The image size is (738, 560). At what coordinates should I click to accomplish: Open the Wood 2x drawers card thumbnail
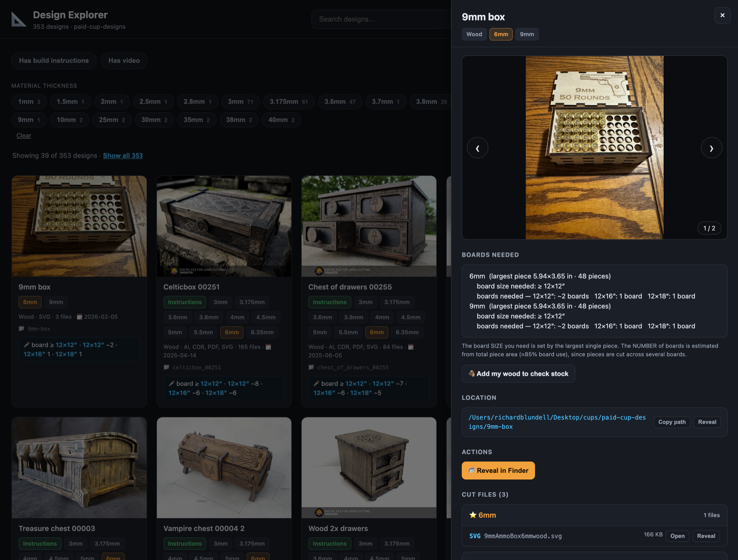point(369,468)
